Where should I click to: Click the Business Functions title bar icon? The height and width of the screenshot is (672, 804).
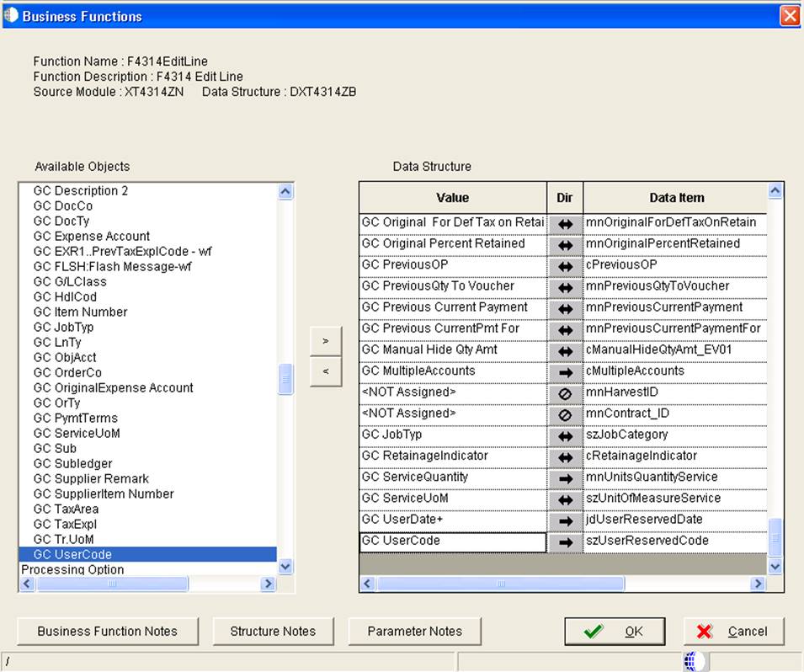pos(11,15)
